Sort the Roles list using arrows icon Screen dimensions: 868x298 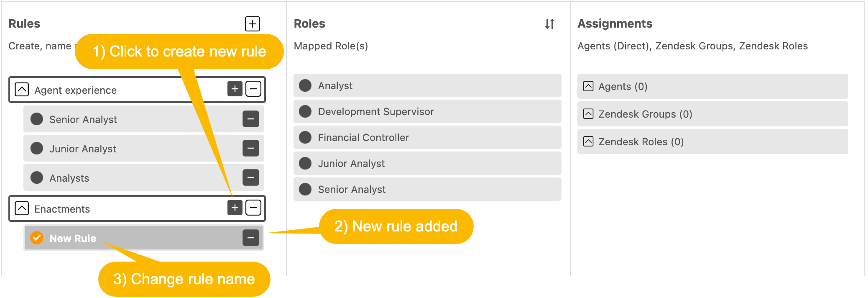point(550,24)
